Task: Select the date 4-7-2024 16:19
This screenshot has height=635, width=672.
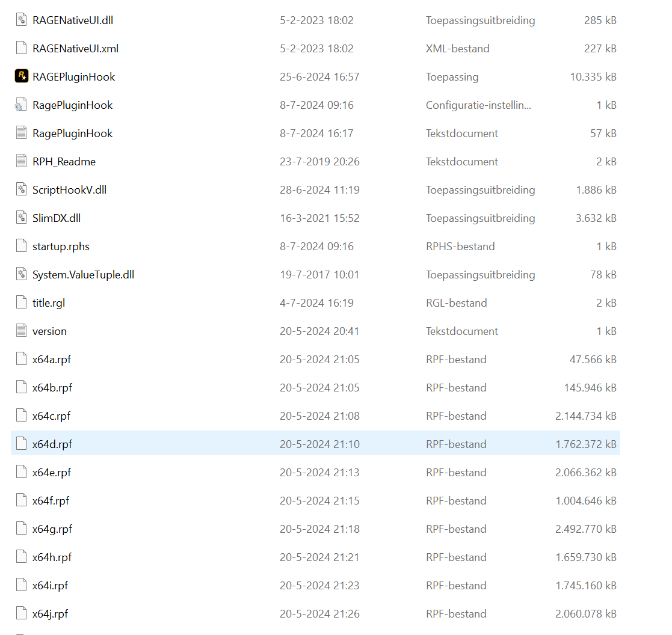Action: click(316, 303)
